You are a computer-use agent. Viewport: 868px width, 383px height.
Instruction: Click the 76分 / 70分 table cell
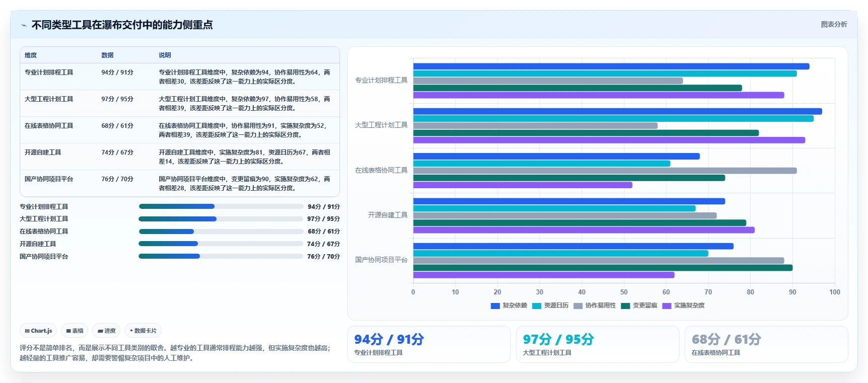[x=117, y=179]
